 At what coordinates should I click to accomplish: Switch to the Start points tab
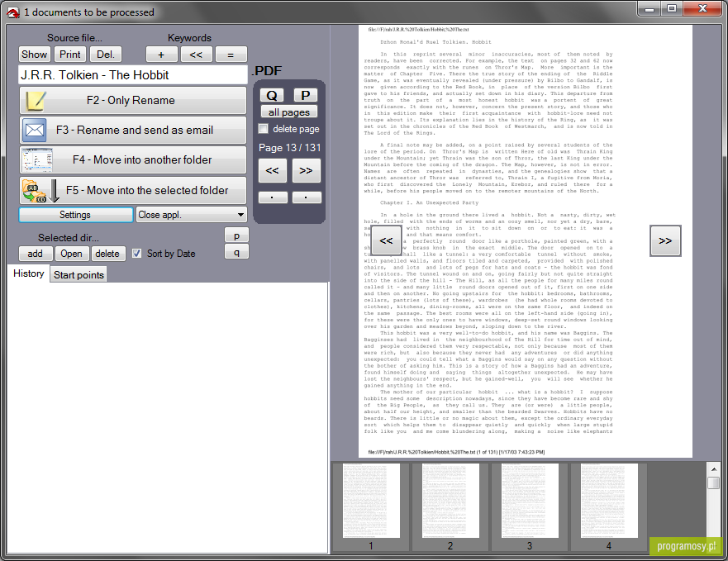[79, 274]
